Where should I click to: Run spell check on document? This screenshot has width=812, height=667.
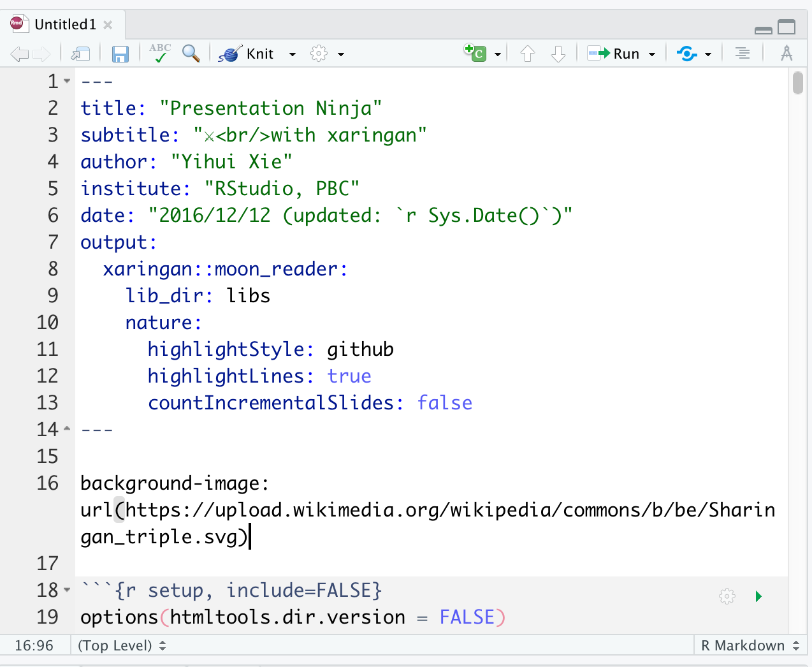[160, 53]
